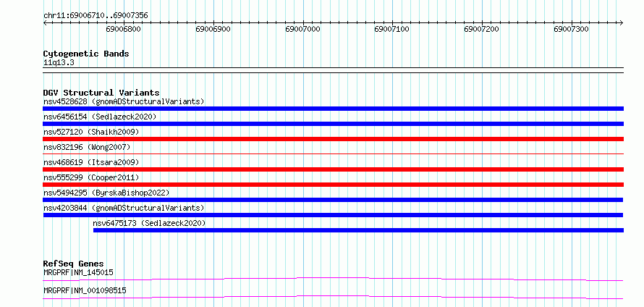The image size is (644, 307).
Task: Select the nsv6475173 (Sedlazeck2020) label
Action: pyautogui.click(x=149, y=223)
